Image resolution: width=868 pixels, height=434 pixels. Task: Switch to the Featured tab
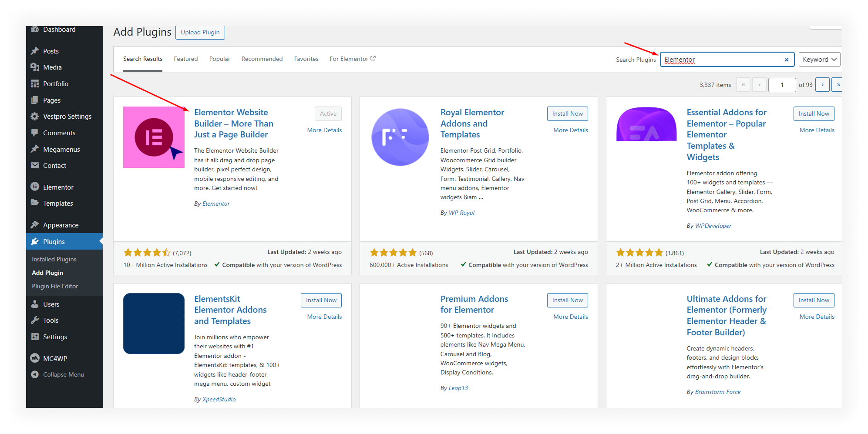click(186, 59)
